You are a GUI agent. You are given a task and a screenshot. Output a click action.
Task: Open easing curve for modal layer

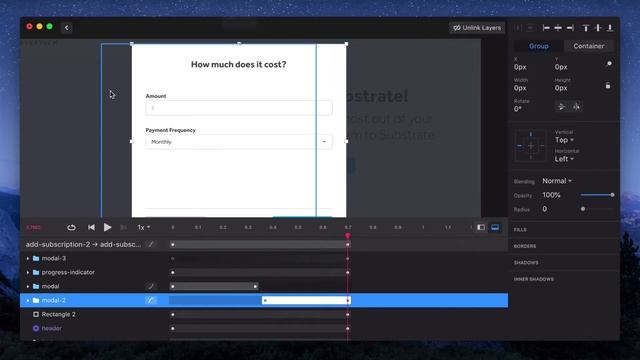point(151,287)
